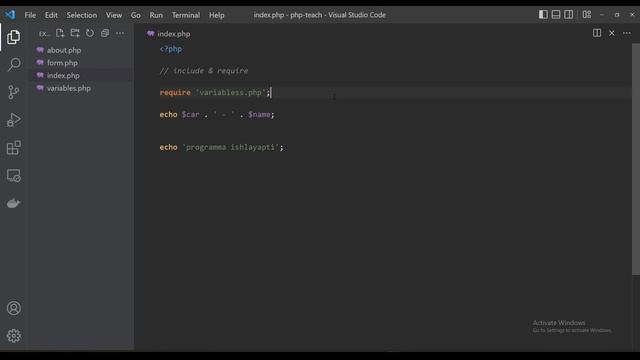Click the require keyword in code

(x=175, y=93)
